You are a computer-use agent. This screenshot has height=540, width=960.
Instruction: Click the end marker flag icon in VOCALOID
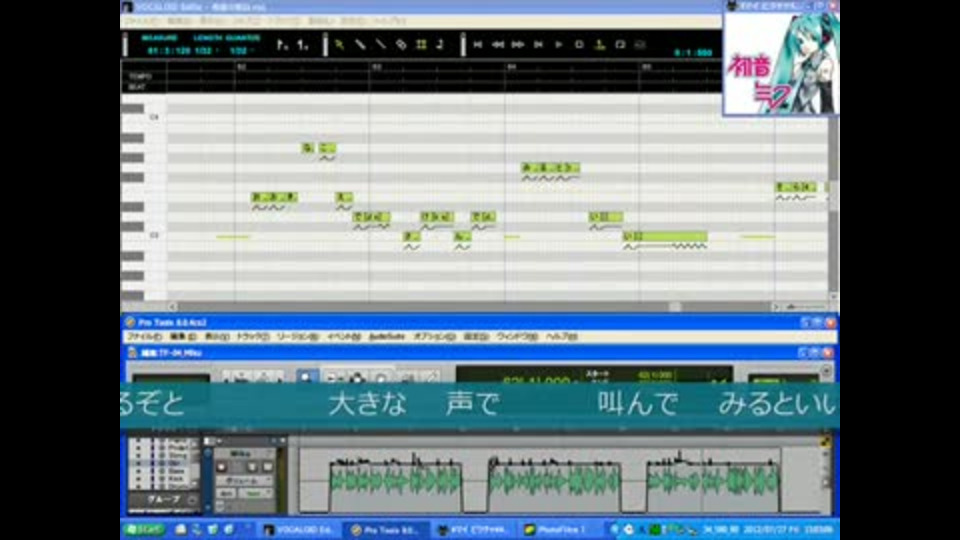coord(302,45)
